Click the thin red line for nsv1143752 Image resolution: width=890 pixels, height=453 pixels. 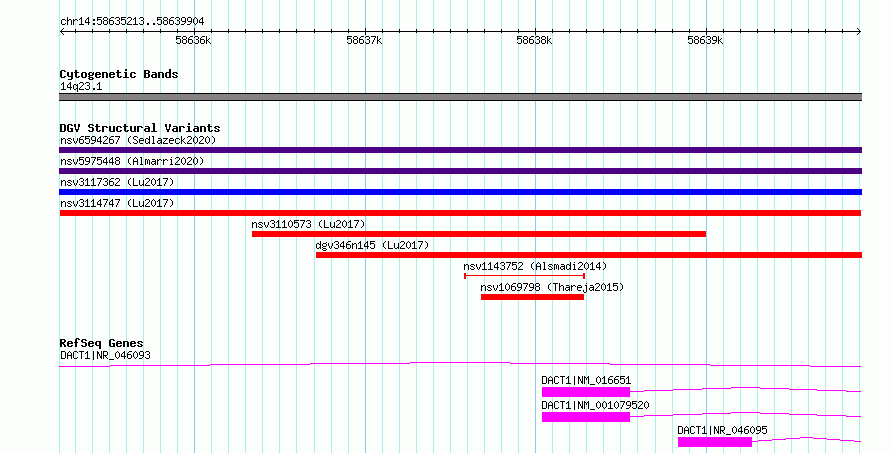(524, 276)
